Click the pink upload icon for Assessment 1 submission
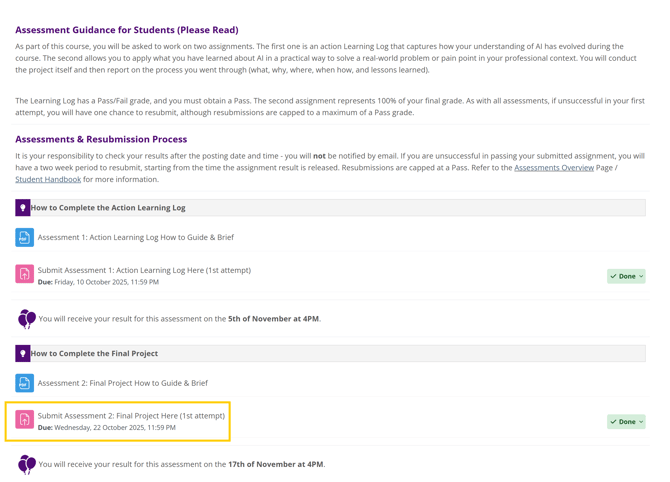This screenshot has height=482, width=670. click(24, 275)
